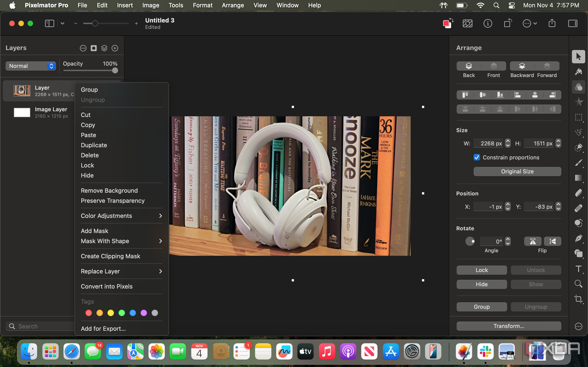
Task: Pick the blue tag color swatch
Action: pyautogui.click(x=133, y=313)
